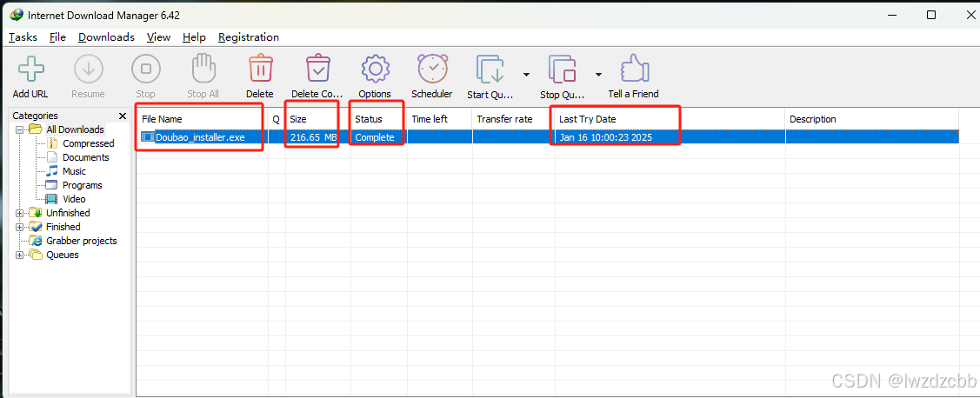
Task: Sort by Q column header
Action: click(x=277, y=119)
